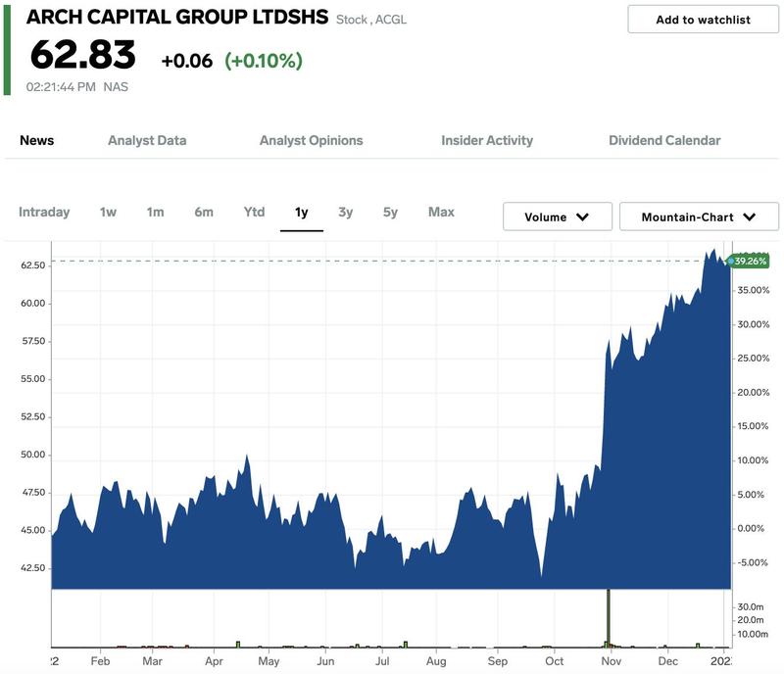Click the 30.0m volume axis label
Screen dimensions: 784x674
tap(751, 607)
